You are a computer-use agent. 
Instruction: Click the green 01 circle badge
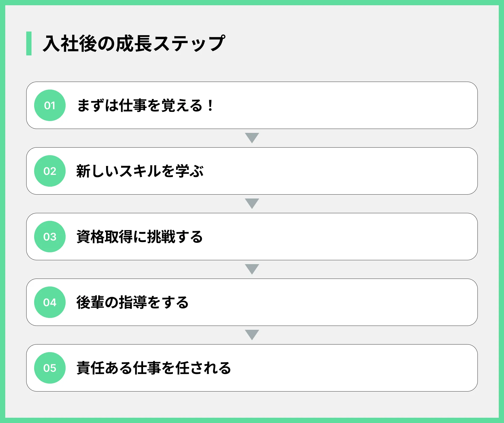coord(50,105)
